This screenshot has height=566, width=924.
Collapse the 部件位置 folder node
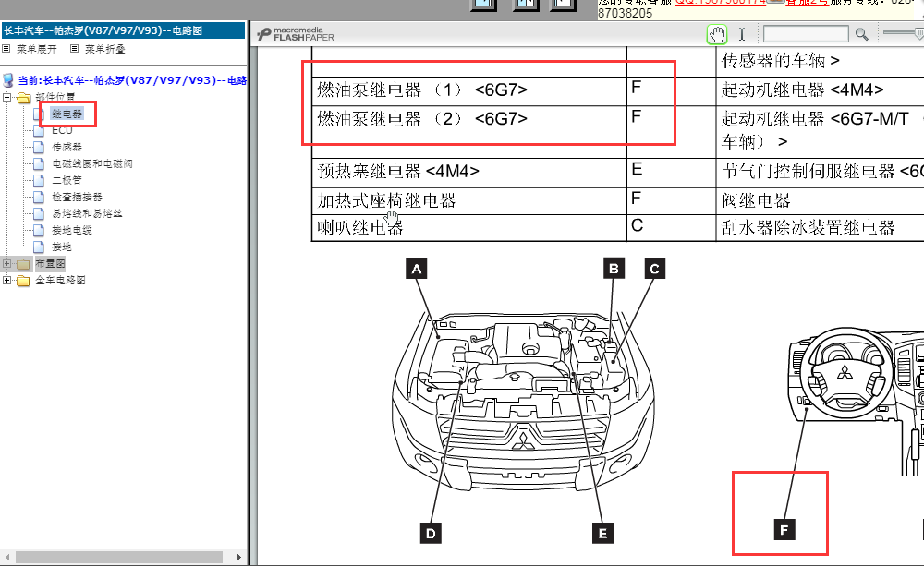click(x=7, y=97)
